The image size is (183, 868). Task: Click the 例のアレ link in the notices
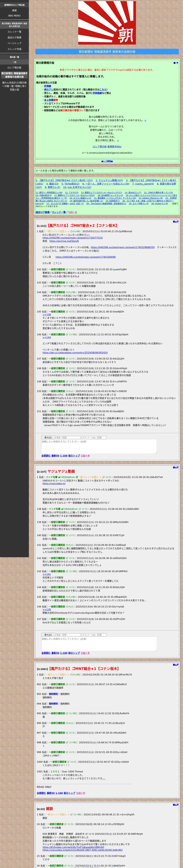[x=48, y=90]
